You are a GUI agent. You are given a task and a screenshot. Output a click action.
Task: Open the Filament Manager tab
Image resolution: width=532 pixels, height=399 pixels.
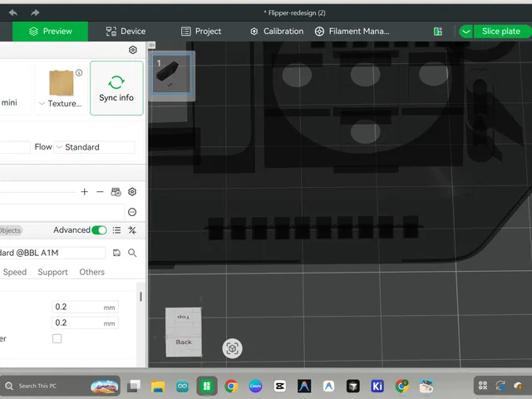pos(352,32)
